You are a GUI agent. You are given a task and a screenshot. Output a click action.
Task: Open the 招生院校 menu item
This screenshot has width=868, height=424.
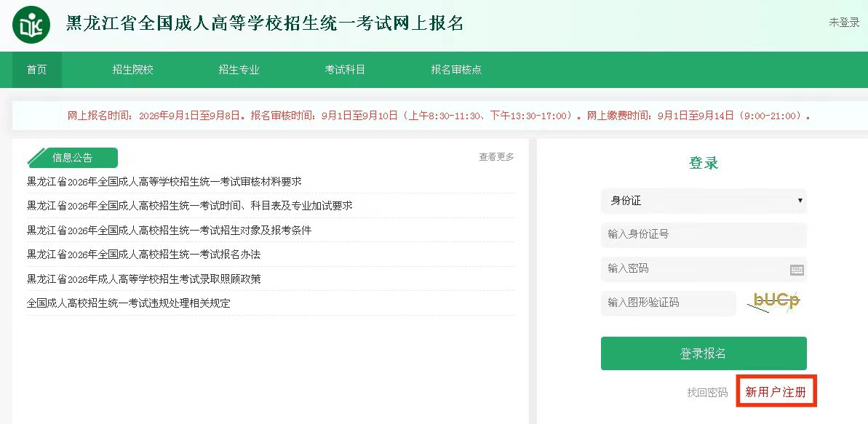point(133,70)
